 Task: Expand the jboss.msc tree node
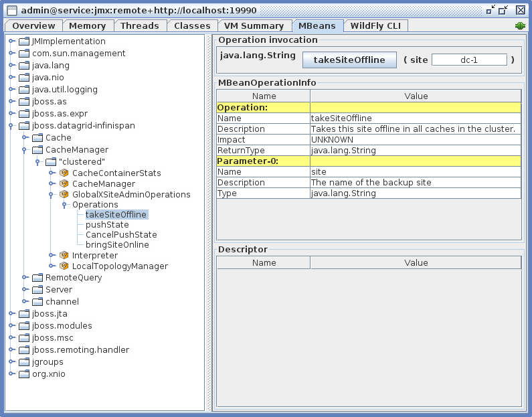11,337
